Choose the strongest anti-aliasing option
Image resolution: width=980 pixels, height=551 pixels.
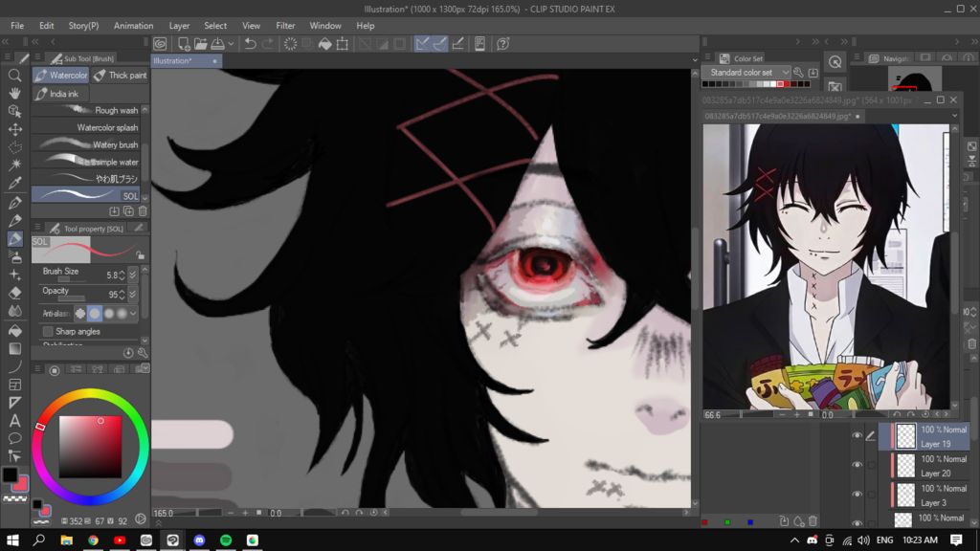click(122, 313)
